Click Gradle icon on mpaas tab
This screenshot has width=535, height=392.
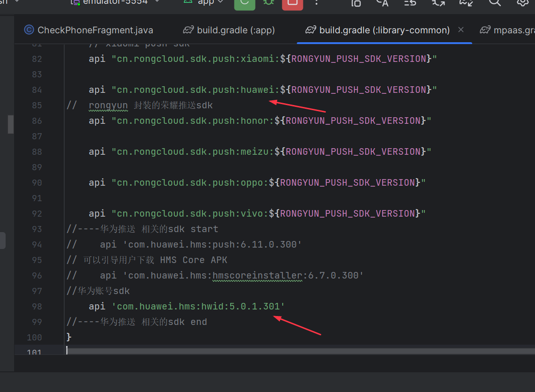[x=485, y=30]
